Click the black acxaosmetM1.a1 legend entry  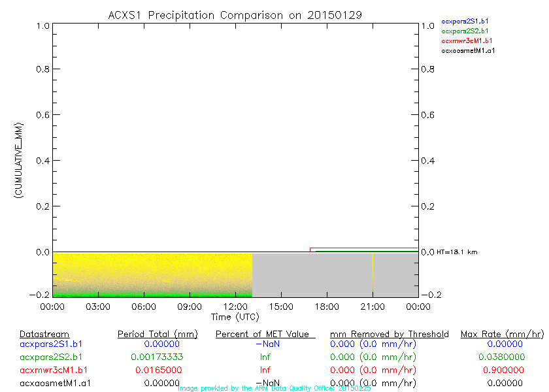pos(468,50)
